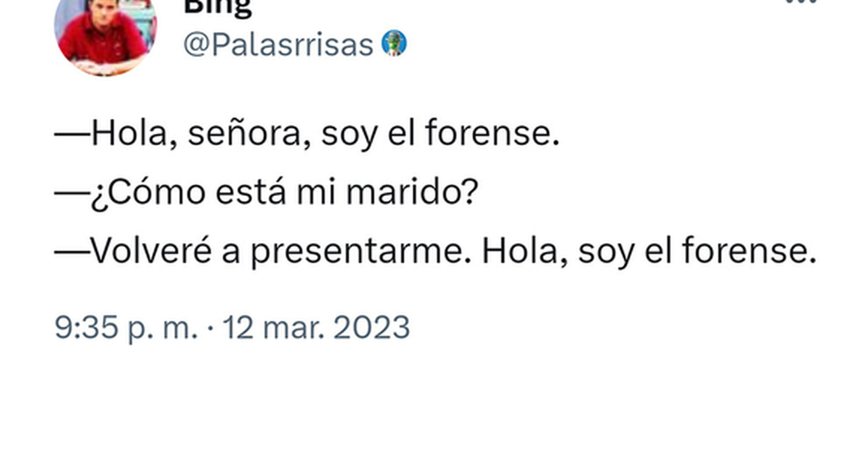Click the 12 mar. 2023 date
868x454 pixels.
point(316,327)
